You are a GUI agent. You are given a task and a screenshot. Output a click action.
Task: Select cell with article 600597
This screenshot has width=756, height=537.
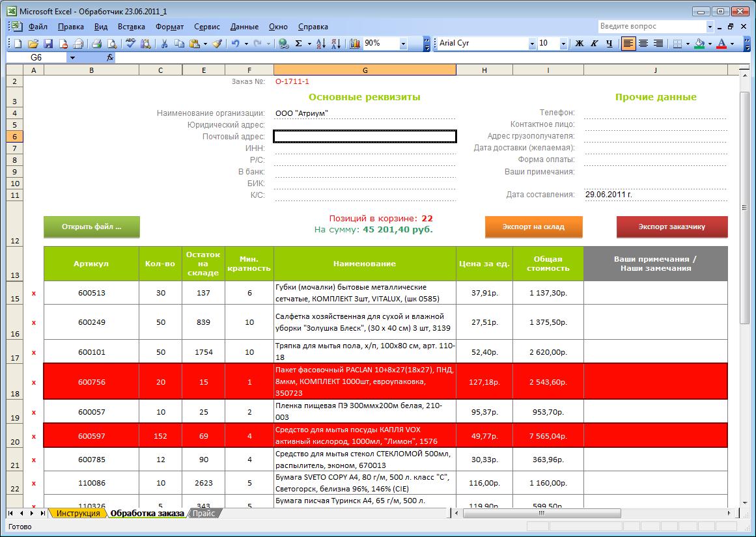(x=92, y=435)
